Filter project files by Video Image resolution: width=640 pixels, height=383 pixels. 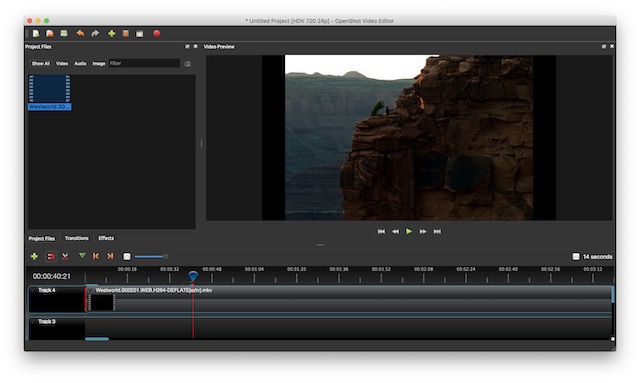click(62, 64)
